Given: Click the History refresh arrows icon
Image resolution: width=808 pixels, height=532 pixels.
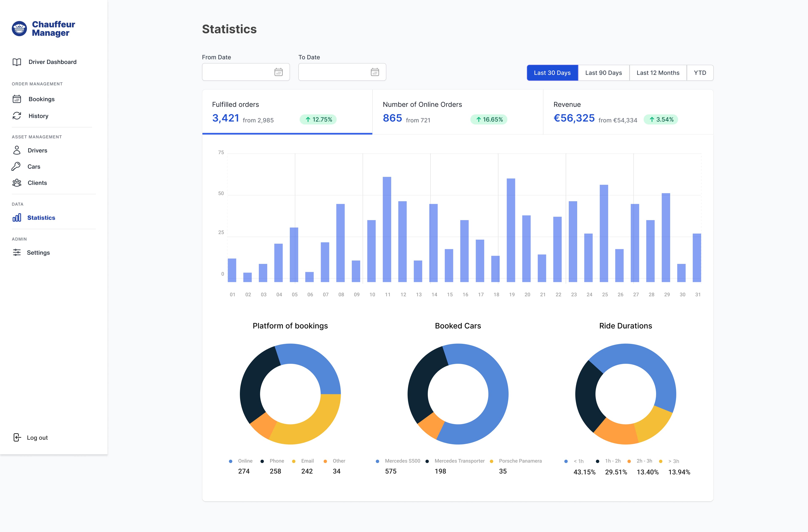Looking at the screenshot, I should point(17,116).
